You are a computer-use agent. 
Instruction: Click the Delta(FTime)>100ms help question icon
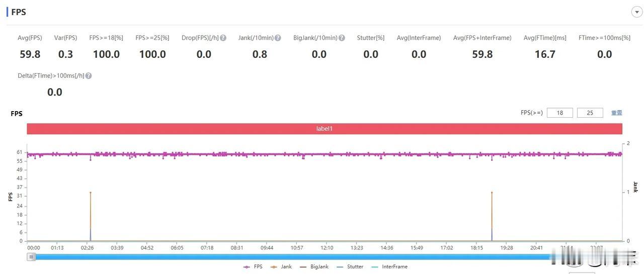tap(89, 76)
